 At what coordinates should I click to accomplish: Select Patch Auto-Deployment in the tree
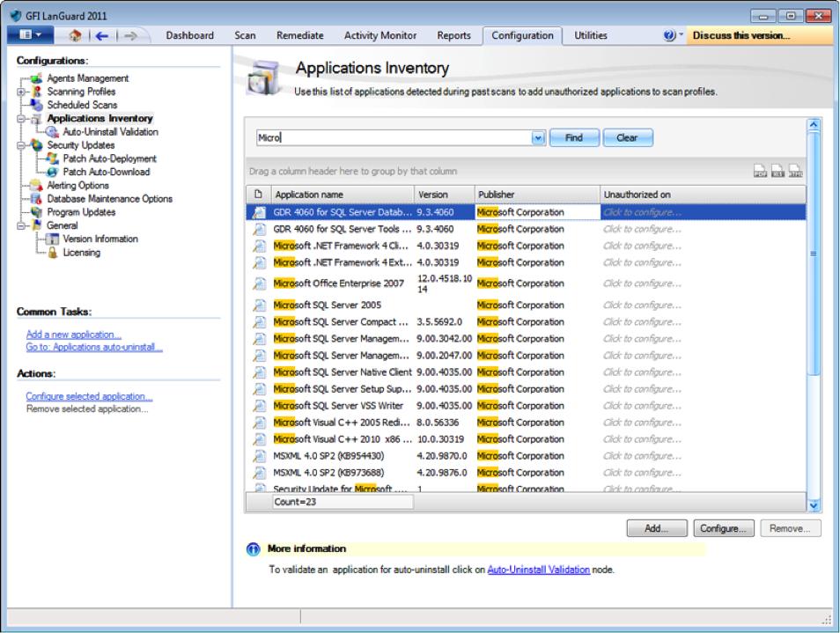tap(109, 158)
